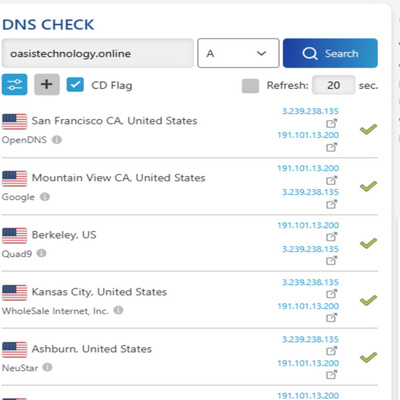Image resolution: width=400 pixels, height=400 pixels.
Task: Click the green checkmark for Quad9 result
Action: (368, 243)
